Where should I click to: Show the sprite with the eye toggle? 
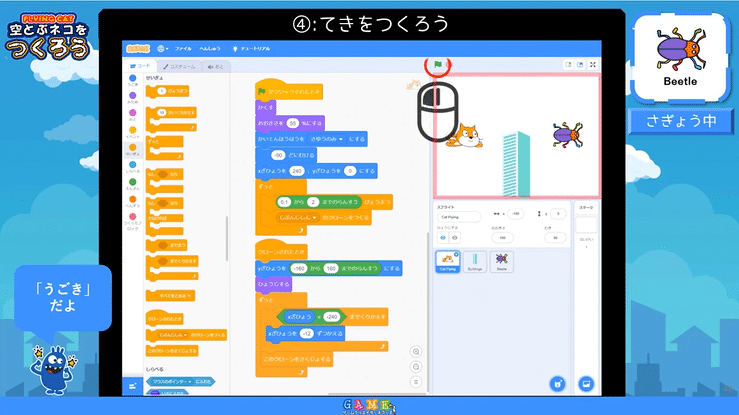(443, 238)
